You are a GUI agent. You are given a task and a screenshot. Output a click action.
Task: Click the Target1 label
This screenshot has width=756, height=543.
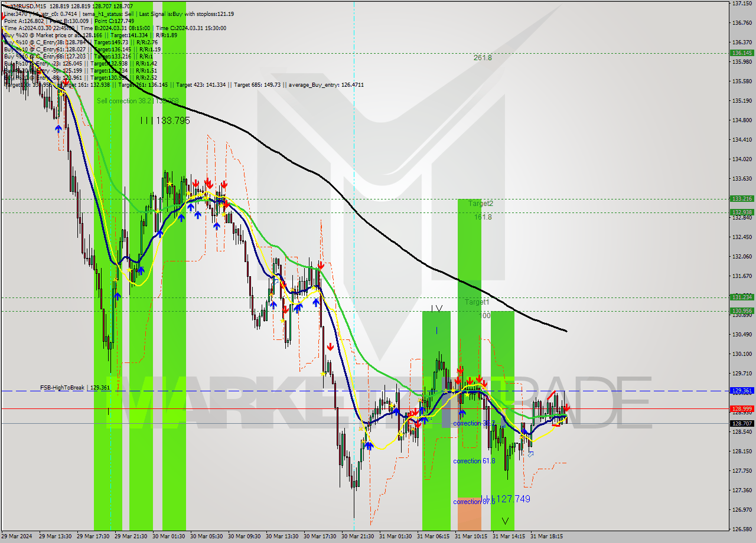click(x=477, y=302)
